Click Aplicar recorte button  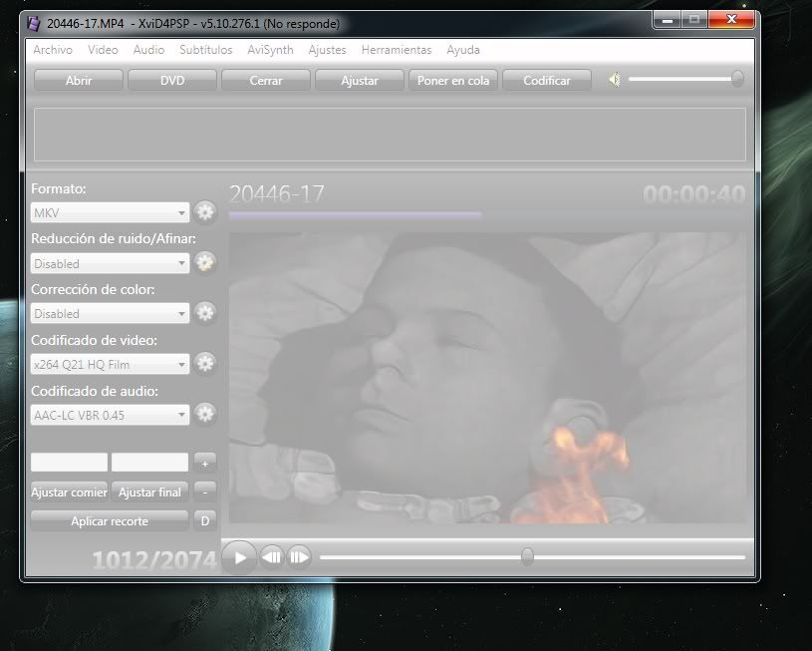110,521
